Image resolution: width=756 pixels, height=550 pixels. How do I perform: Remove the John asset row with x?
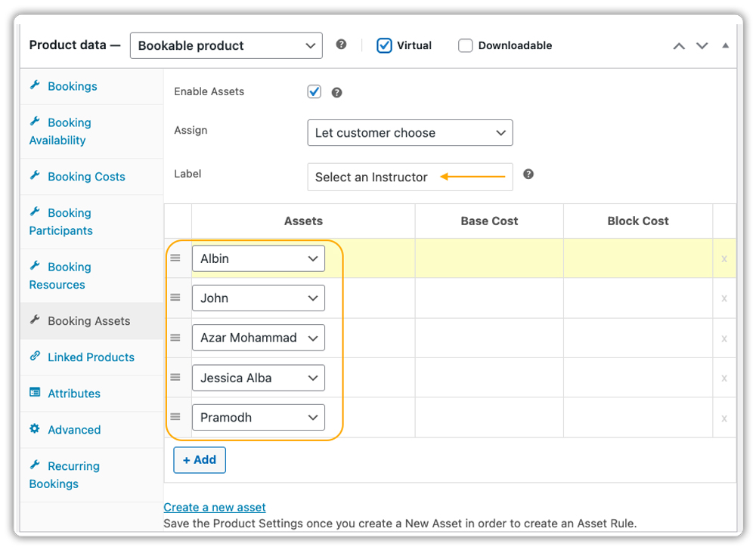tap(723, 298)
